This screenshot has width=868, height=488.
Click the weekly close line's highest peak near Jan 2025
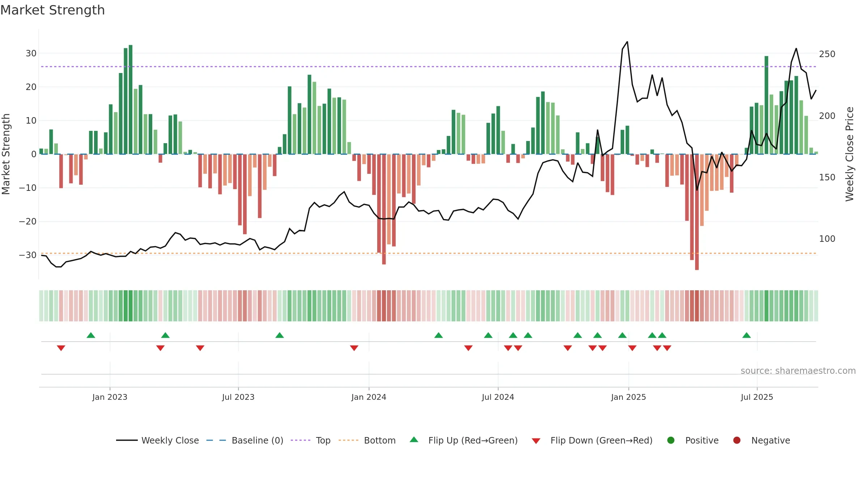coord(627,42)
